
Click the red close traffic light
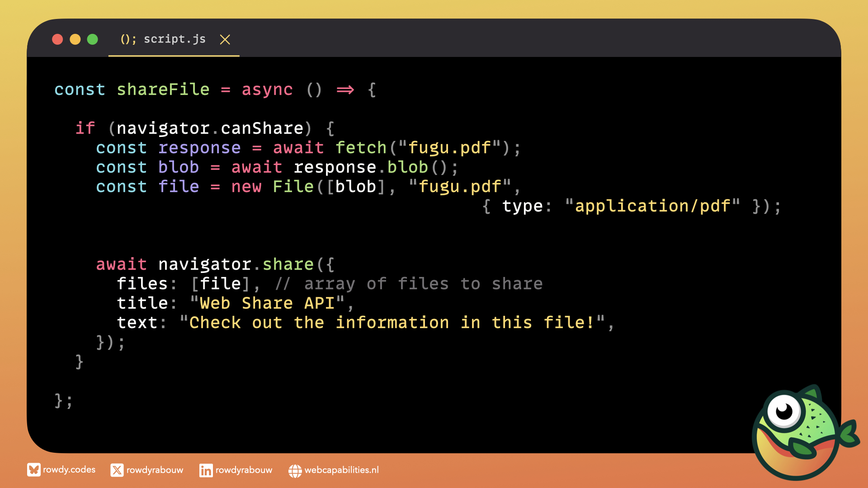tap(57, 39)
